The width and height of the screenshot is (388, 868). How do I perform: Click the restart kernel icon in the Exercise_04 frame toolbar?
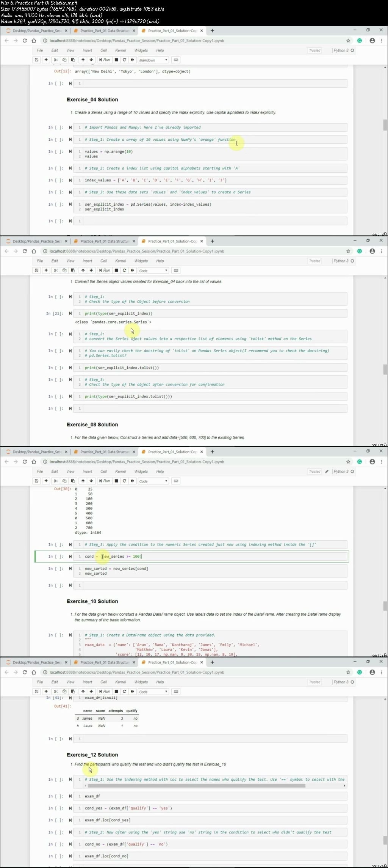point(124,60)
